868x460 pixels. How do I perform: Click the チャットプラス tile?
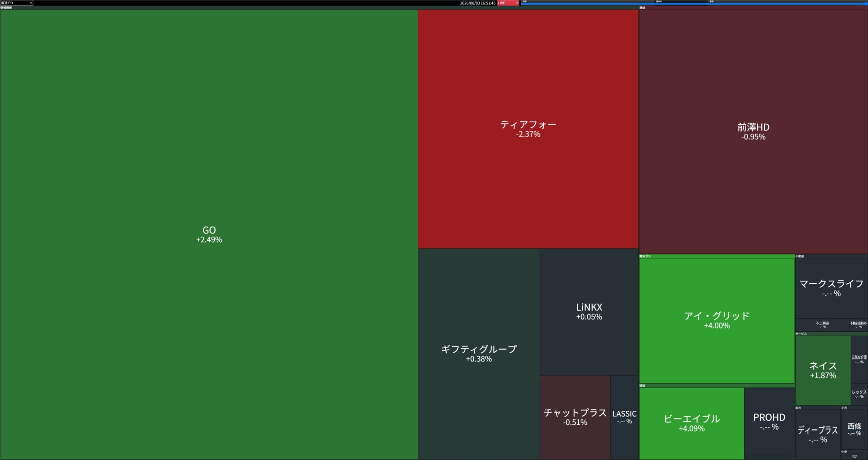[x=575, y=417]
